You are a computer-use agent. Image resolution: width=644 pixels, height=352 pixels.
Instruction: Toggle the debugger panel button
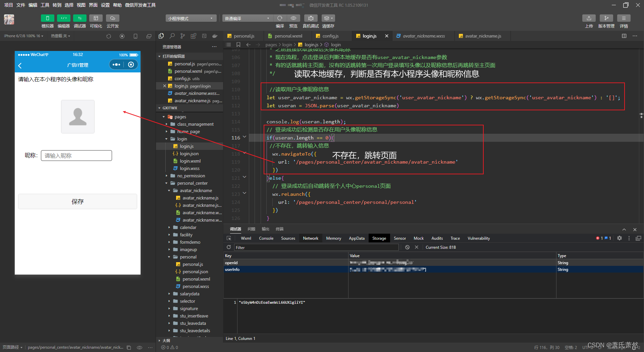coord(80,18)
